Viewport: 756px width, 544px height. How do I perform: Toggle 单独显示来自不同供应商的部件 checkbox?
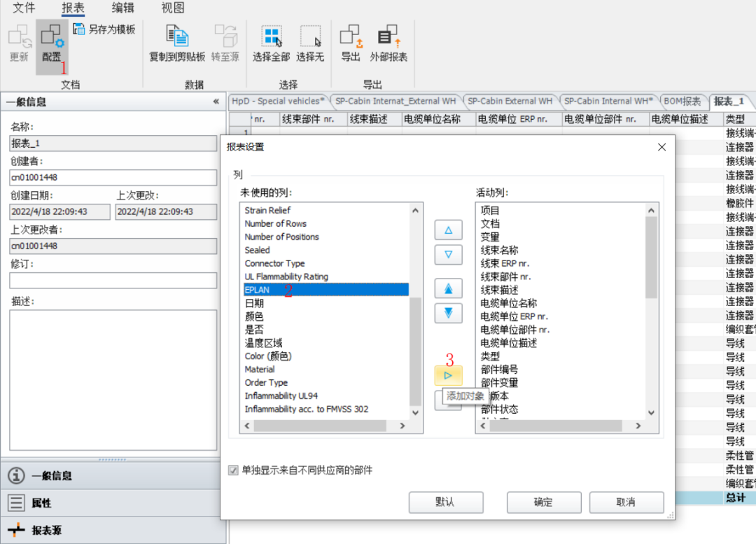pos(234,470)
